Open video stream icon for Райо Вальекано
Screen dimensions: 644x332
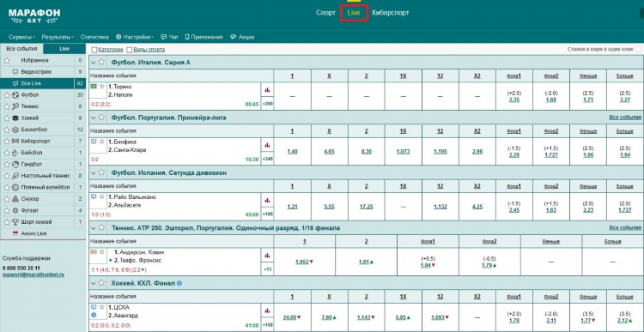94,196
